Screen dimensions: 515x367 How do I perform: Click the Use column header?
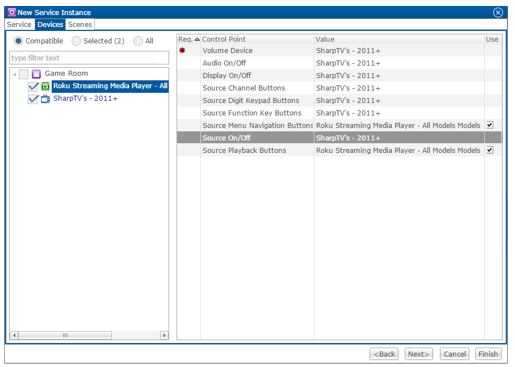(x=493, y=39)
